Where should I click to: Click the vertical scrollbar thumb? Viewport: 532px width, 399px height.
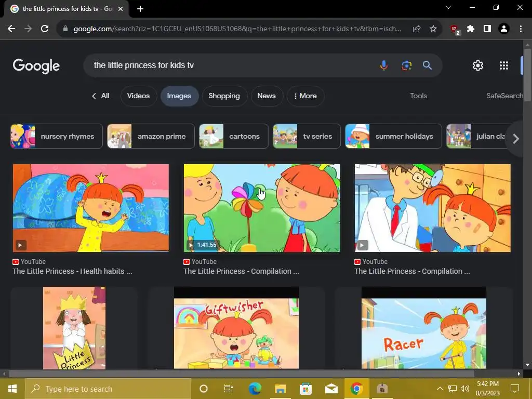[x=527, y=75]
